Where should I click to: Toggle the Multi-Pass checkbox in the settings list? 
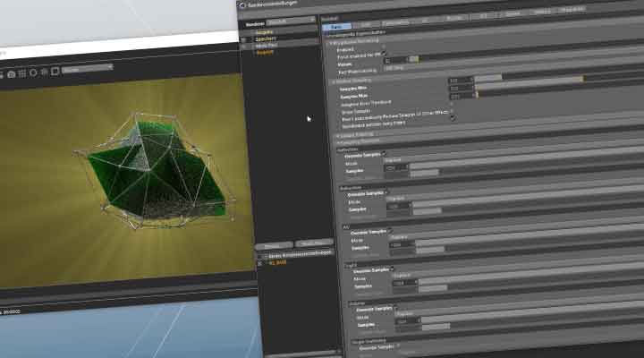[x=244, y=46]
